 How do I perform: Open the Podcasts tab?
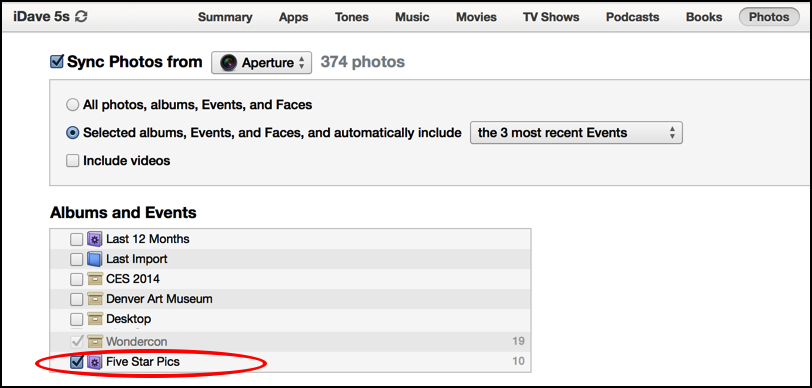[631, 17]
